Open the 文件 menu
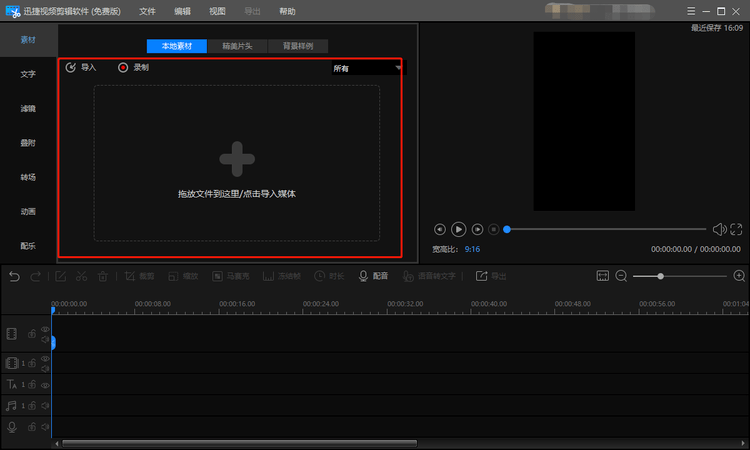Screen dimensions: 750x450 click(147, 11)
